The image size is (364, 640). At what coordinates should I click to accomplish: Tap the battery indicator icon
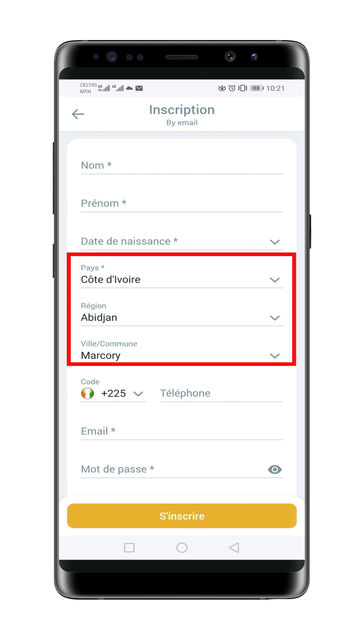click(257, 88)
